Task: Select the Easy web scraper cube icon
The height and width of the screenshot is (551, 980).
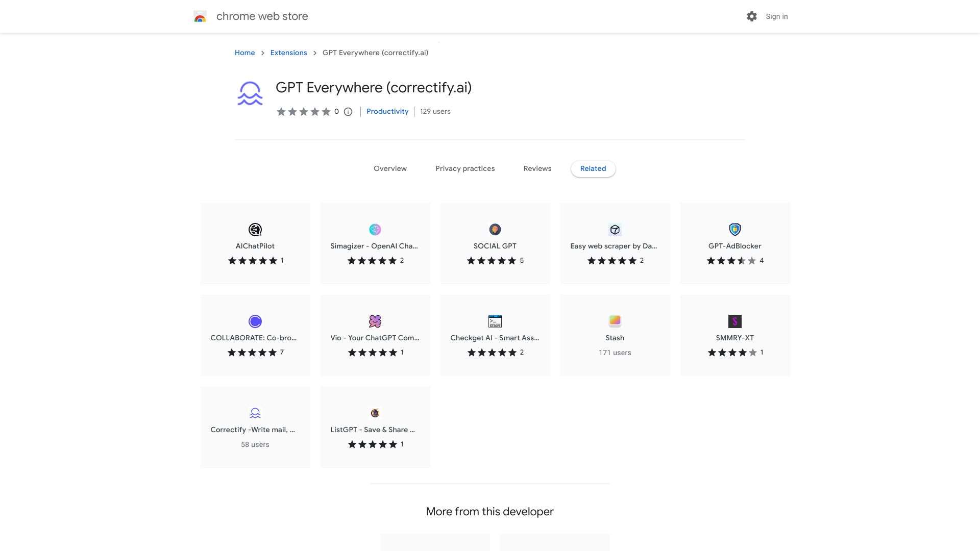Action: click(615, 230)
